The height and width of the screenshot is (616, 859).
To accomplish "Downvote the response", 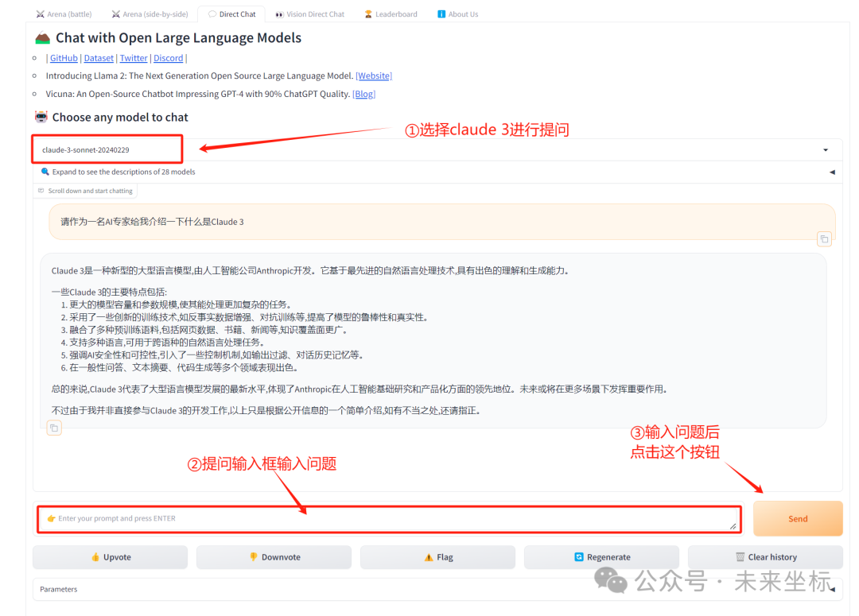I will [274, 557].
